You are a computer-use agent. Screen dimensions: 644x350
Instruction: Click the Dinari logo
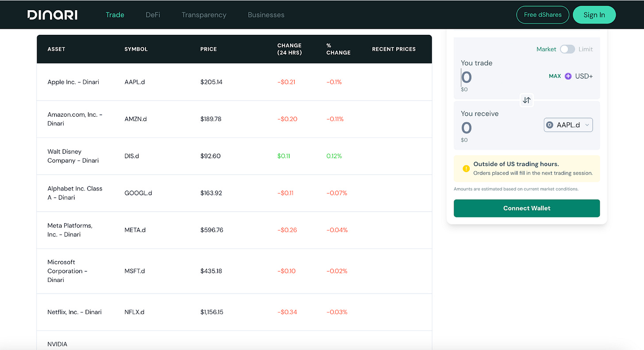pos(52,15)
